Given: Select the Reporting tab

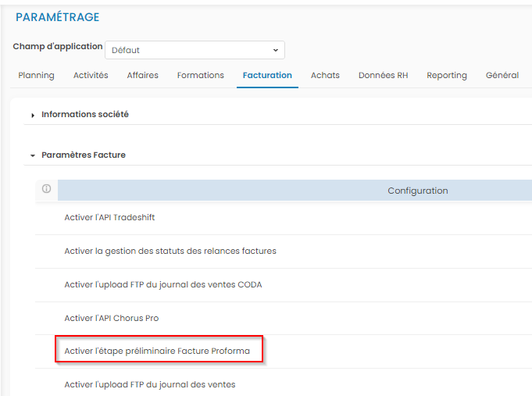Looking at the screenshot, I should tap(446, 76).
